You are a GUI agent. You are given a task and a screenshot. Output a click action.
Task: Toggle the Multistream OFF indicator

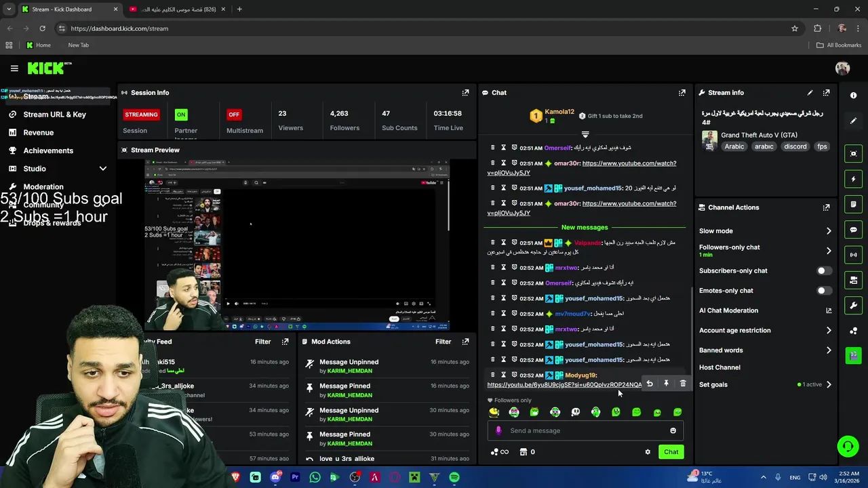234,115
